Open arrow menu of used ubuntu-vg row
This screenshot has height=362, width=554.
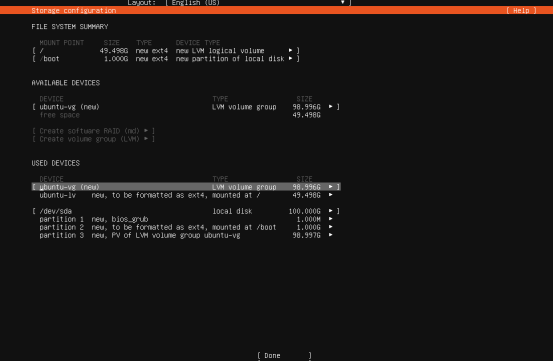[331, 187]
